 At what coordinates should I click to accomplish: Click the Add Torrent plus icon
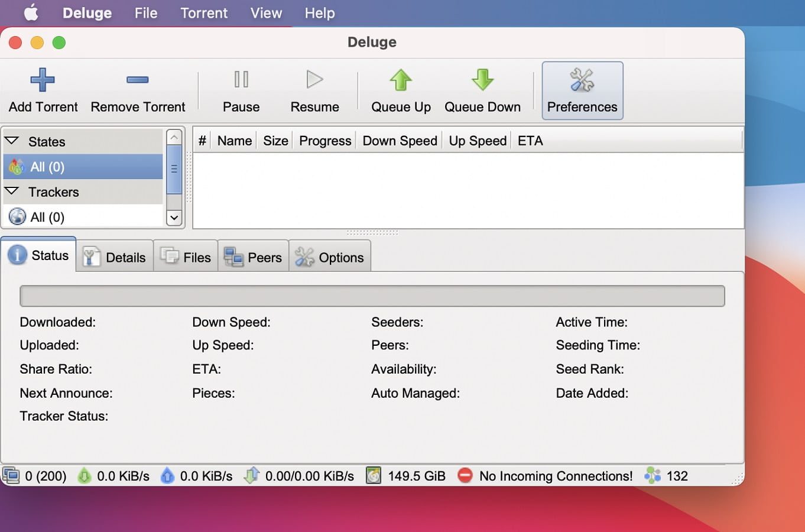[x=43, y=80]
